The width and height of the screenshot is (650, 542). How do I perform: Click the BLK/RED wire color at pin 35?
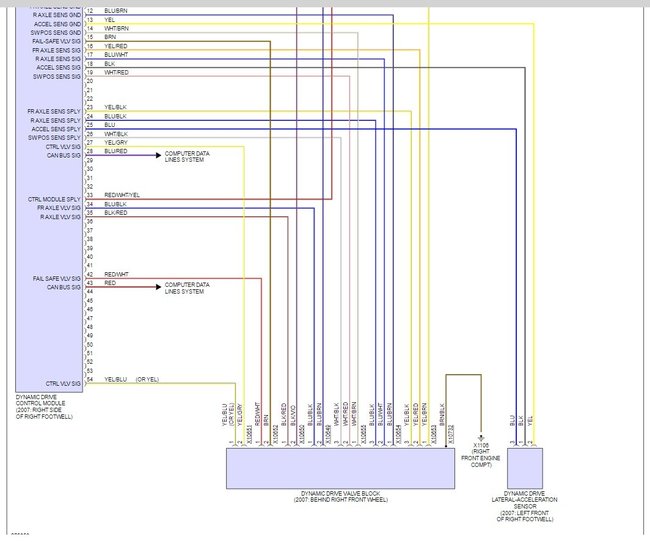coord(116,213)
